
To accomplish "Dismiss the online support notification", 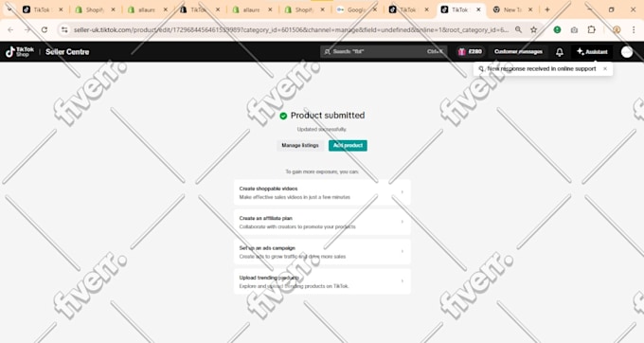I will 605,68.
